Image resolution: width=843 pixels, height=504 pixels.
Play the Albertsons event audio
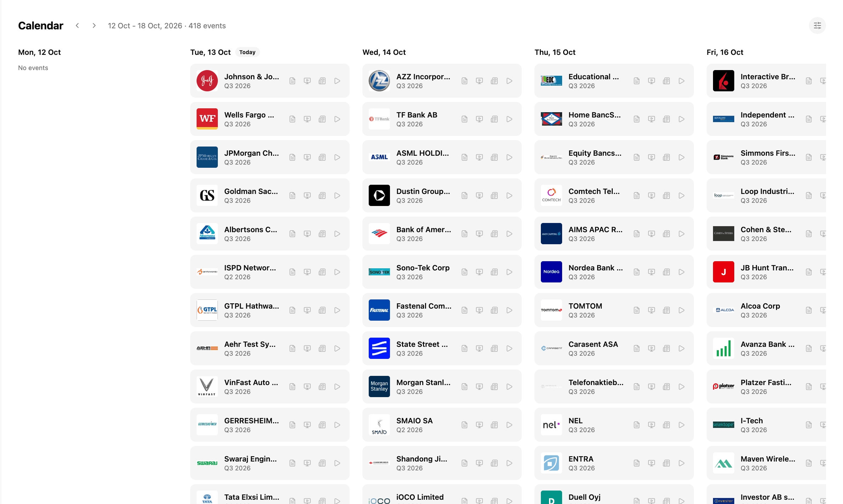point(337,234)
